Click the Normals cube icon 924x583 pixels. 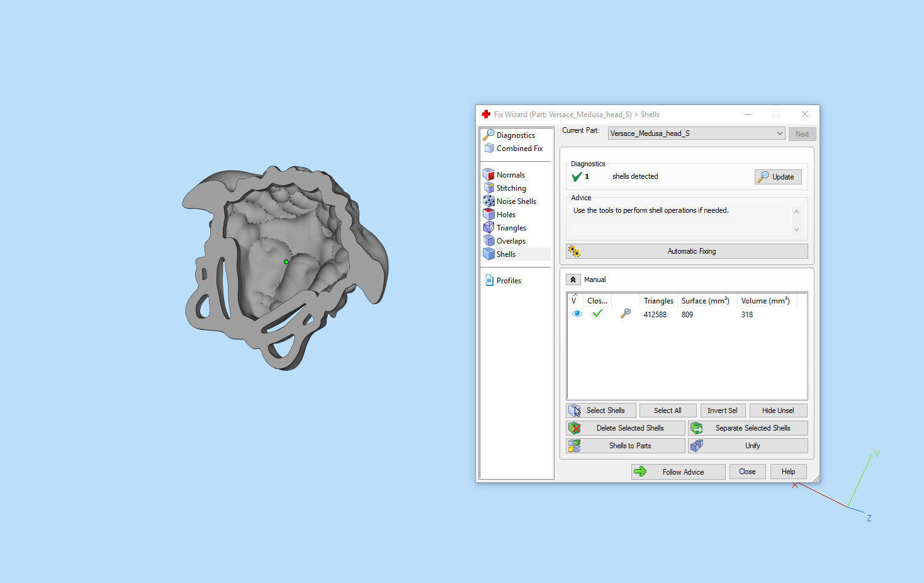pyautogui.click(x=488, y=174)
